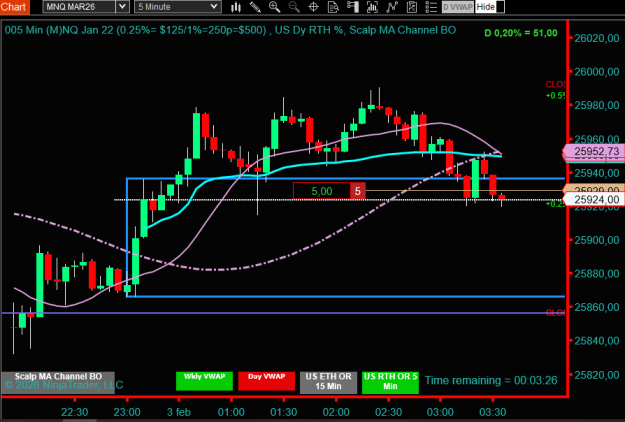Screen dimensions: 625x422
Task: Click the 25980,00 price axis label
Action: tap(597, 105)
